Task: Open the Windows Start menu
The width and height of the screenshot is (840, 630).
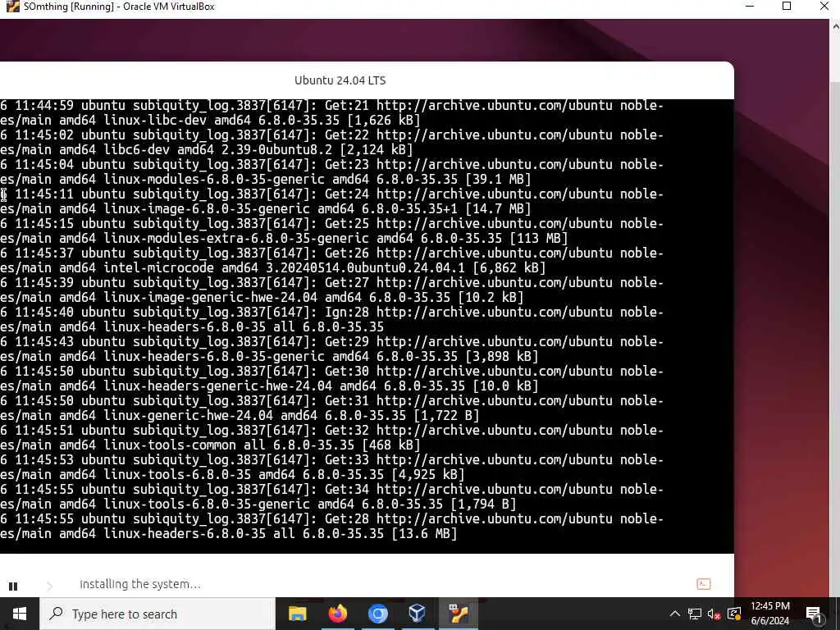Action: pos(20,614)
